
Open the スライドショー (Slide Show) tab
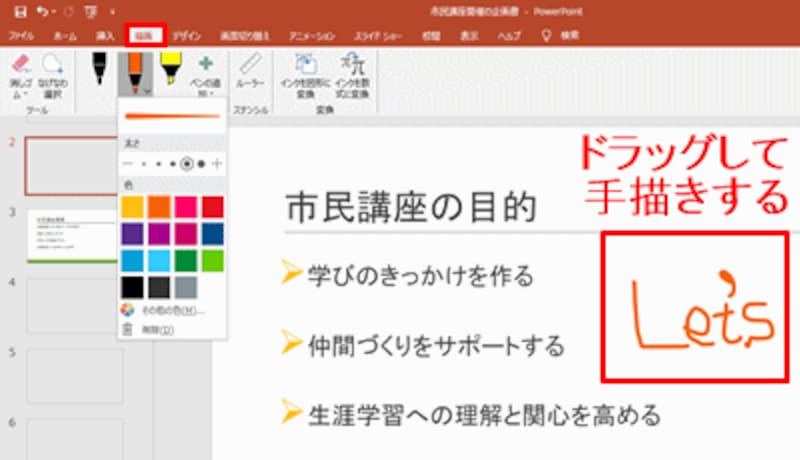pyautogui.click(x=378, y=36)
